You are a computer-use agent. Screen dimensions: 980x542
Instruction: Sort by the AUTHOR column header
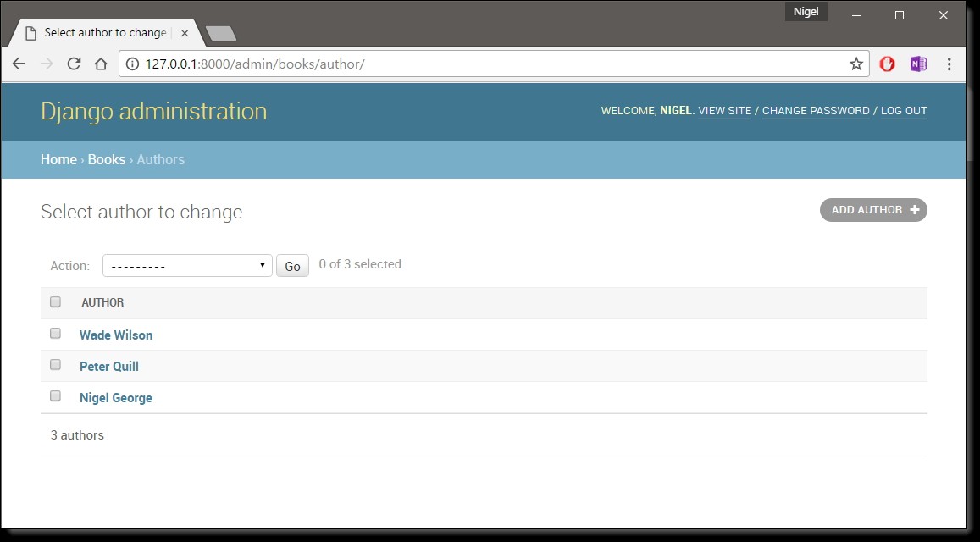pos(102,302)
